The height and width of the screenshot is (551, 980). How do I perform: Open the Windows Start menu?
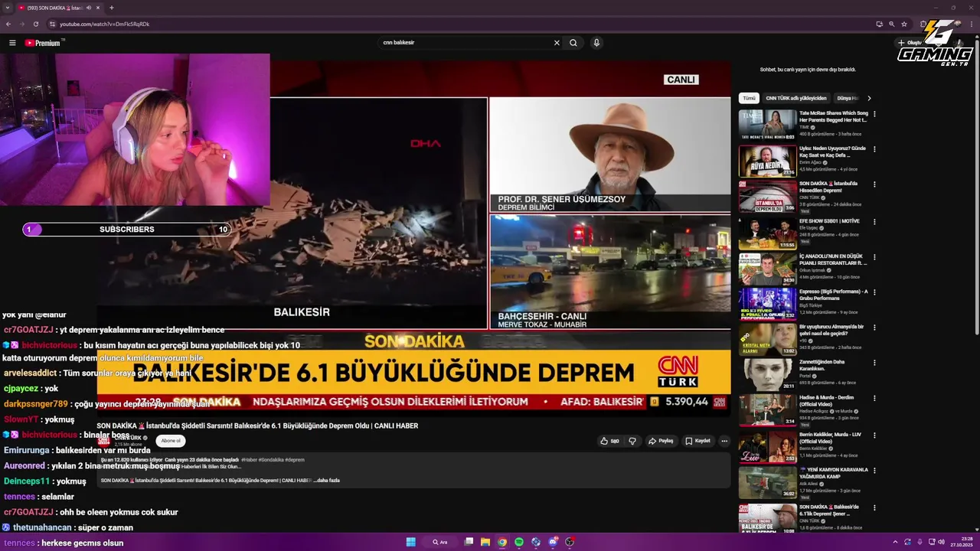pos(410,542)
